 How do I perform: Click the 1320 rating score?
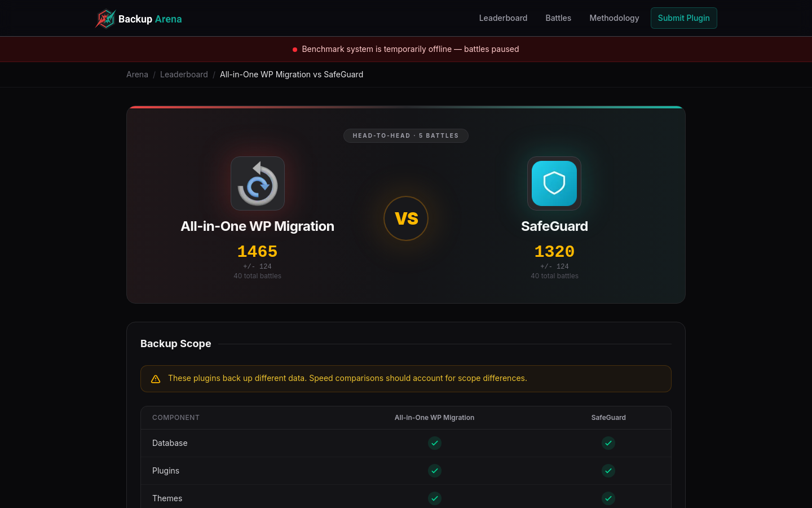tap(554, 251)
